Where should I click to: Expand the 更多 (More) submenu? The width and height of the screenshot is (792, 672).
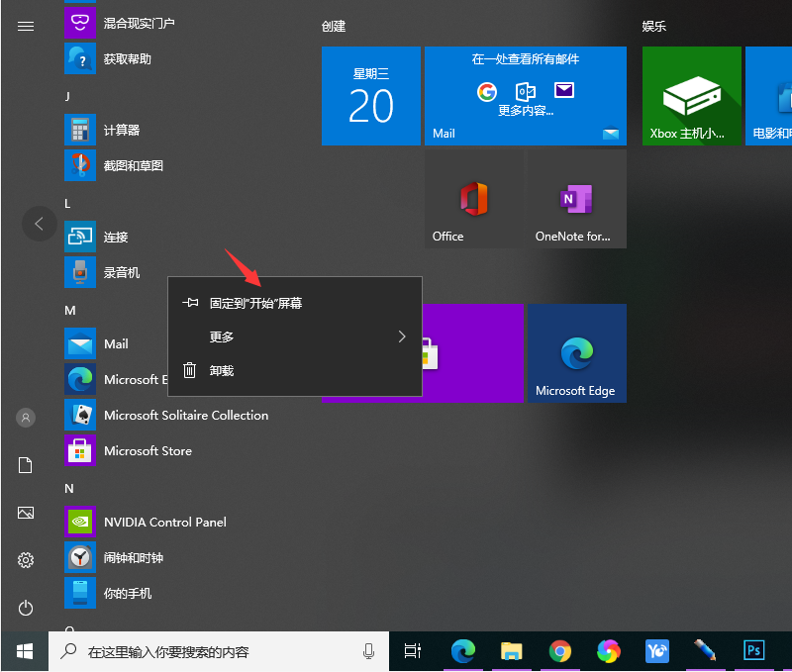point(295,337)
